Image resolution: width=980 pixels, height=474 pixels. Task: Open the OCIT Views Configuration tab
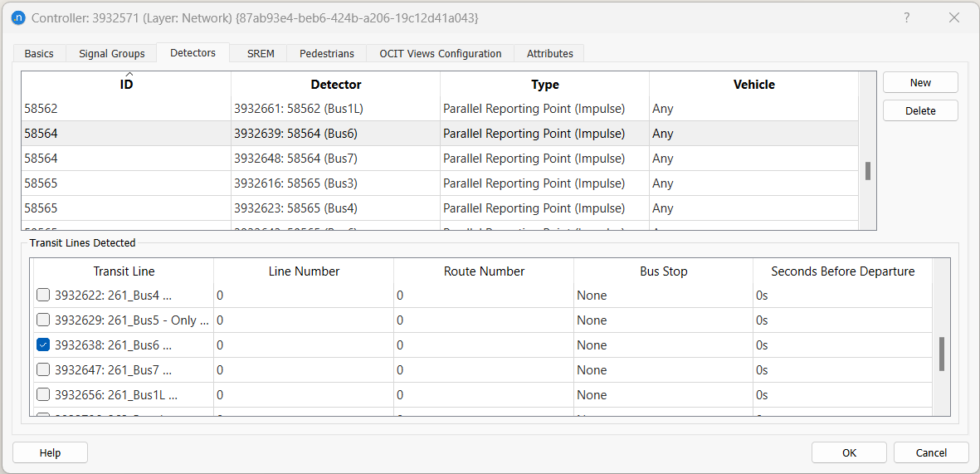point(440,54)
